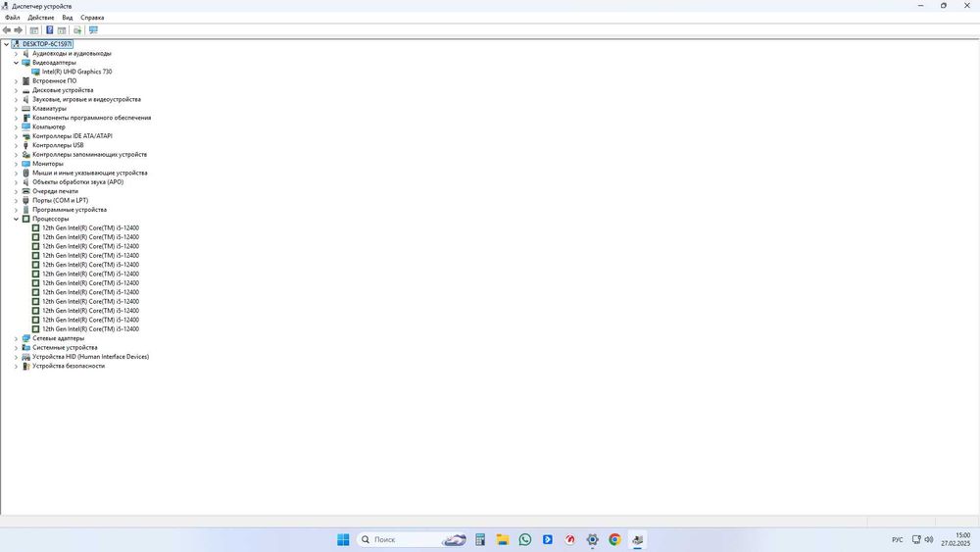Click the Видеоадаптеры display adapter icon
The width and height of the screenshot is (980, 552).
coord(25,63)
